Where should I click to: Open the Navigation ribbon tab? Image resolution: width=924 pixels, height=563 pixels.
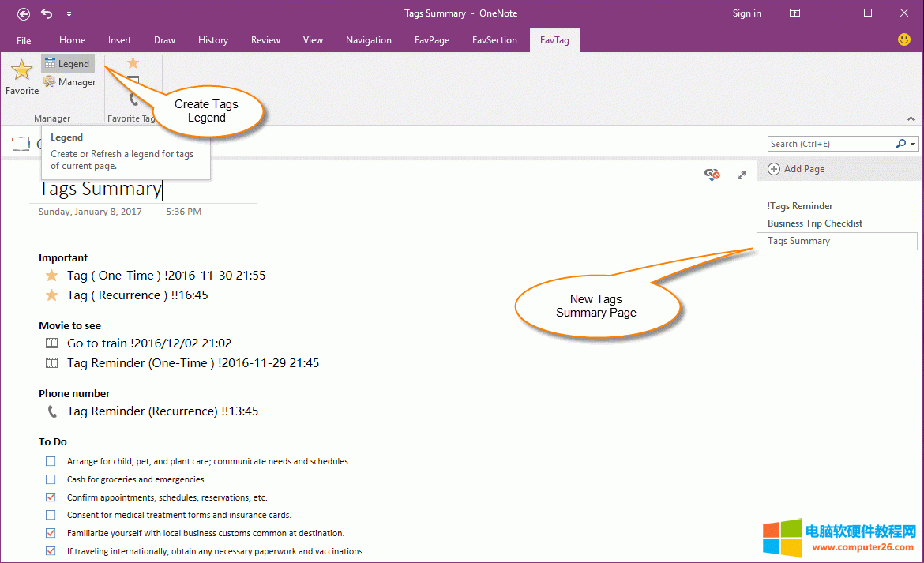(x=368, y=40)
